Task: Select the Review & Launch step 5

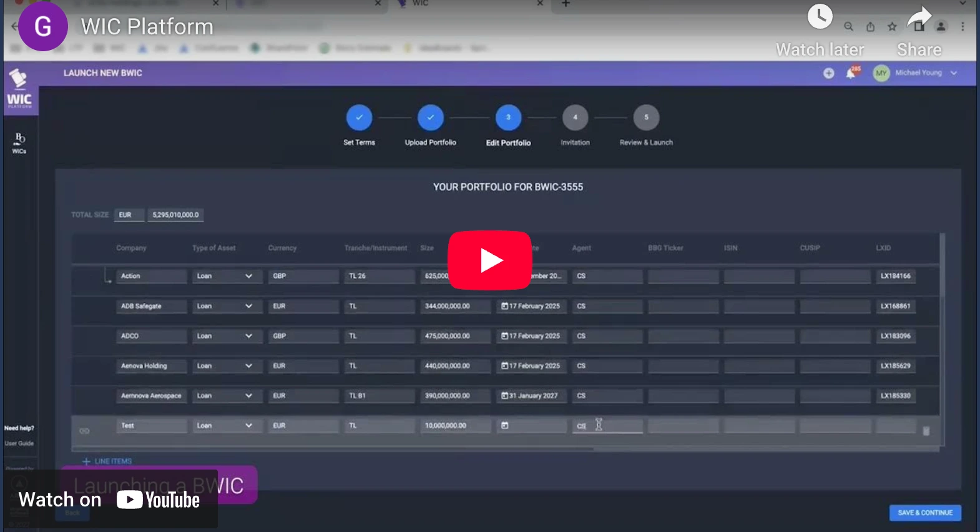Action: click(646, 117)
